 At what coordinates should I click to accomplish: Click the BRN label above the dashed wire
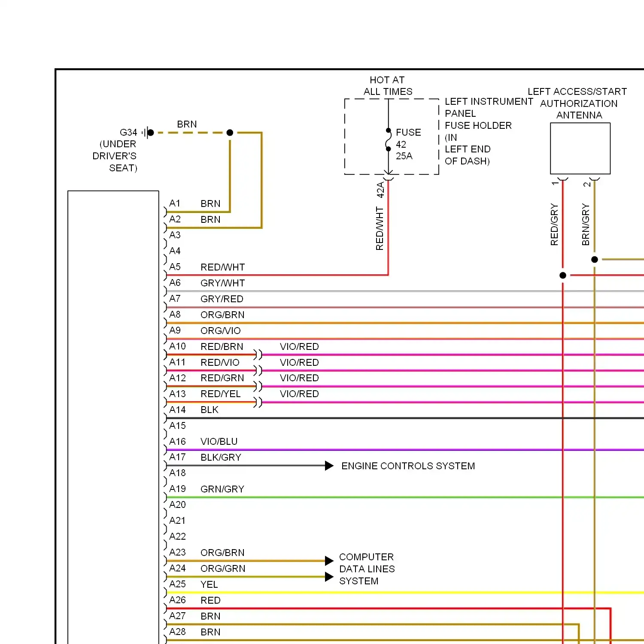point(187,124)
